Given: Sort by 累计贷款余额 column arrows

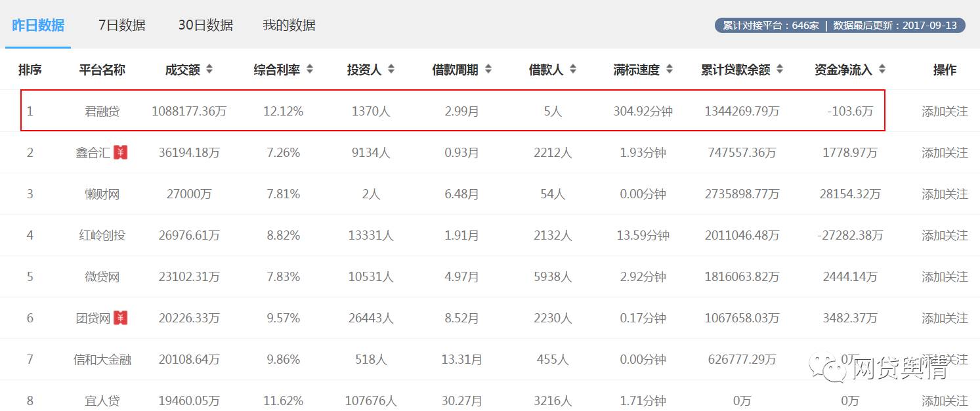Looking at the screenshot, I should click(x=780, y=69).
